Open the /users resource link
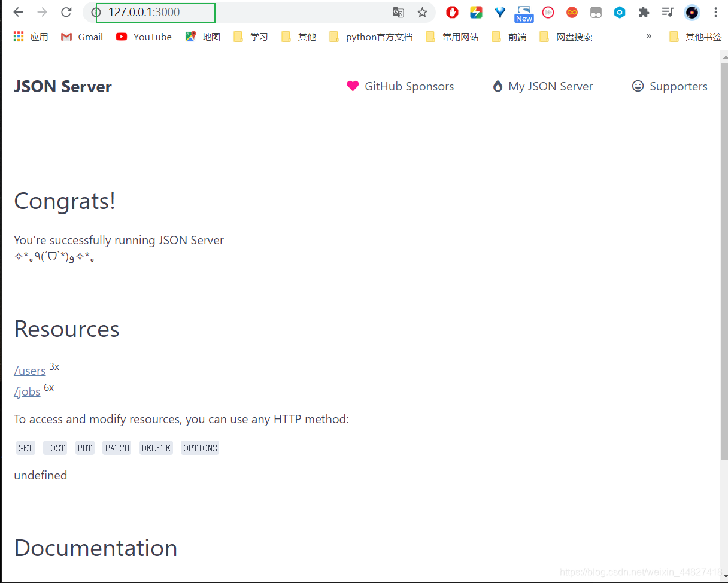 30,371
